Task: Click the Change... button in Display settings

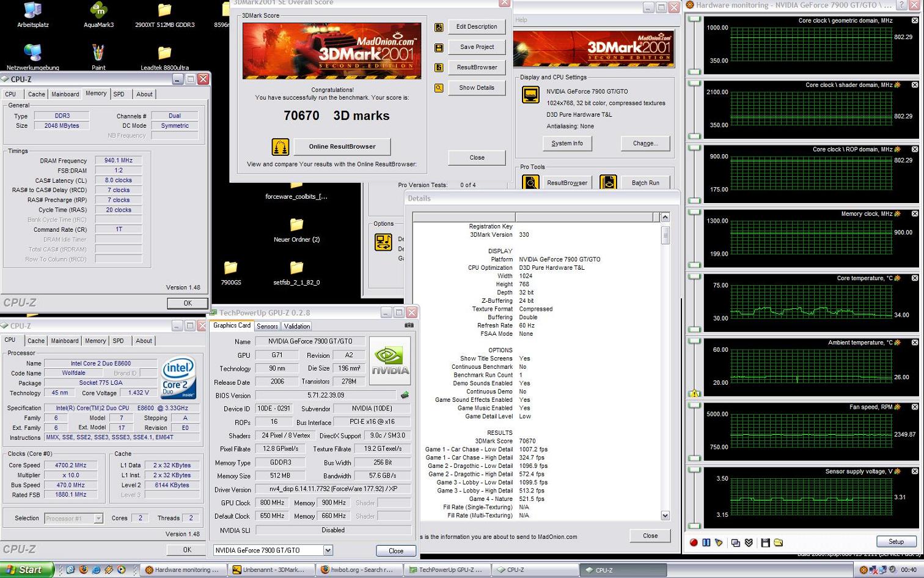Action: point(645,143)
